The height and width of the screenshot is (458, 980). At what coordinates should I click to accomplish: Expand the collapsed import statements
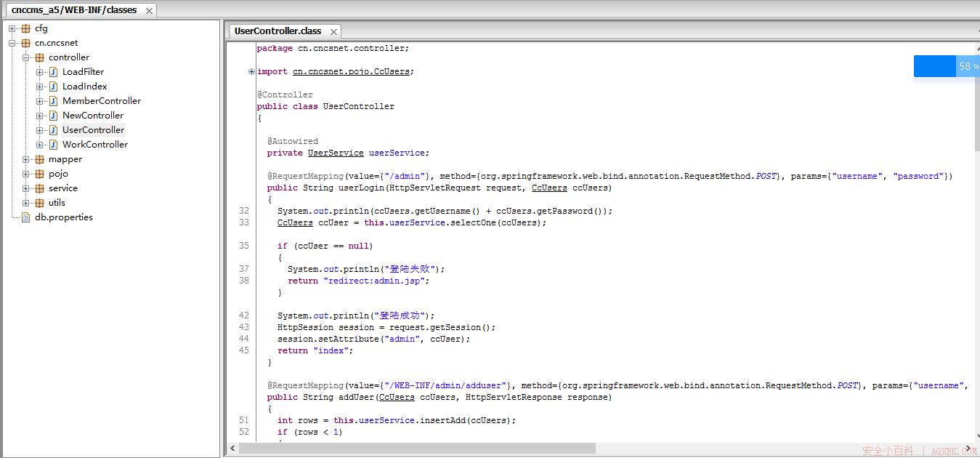pos(251,71)
